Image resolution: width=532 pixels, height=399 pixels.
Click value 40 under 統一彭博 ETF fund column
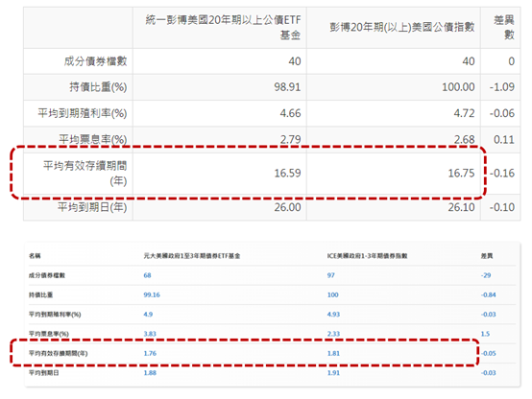pos(295,61)
